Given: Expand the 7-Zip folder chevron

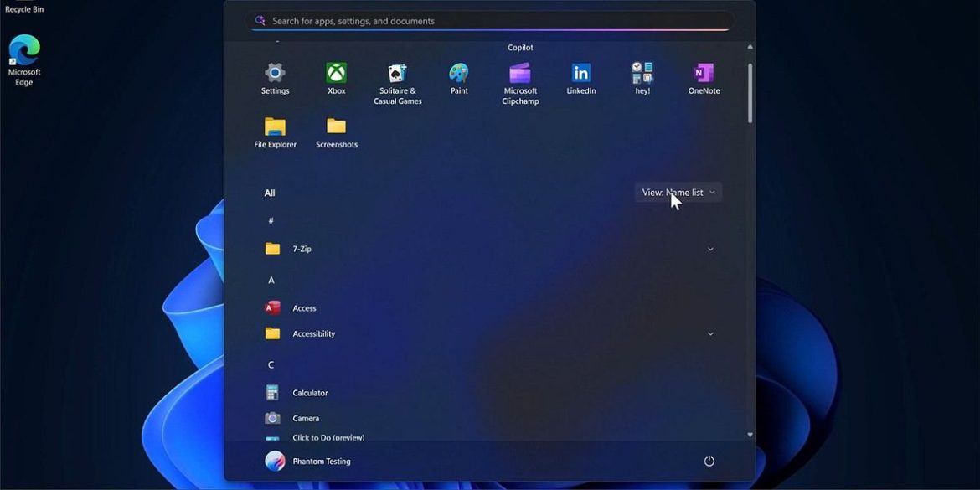Looking at the screenshot, I should point(710,249).
